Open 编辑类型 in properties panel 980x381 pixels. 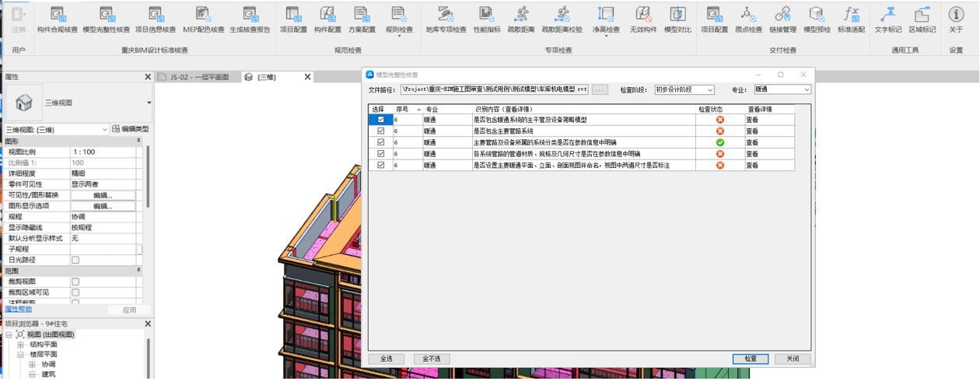point(131,130)
